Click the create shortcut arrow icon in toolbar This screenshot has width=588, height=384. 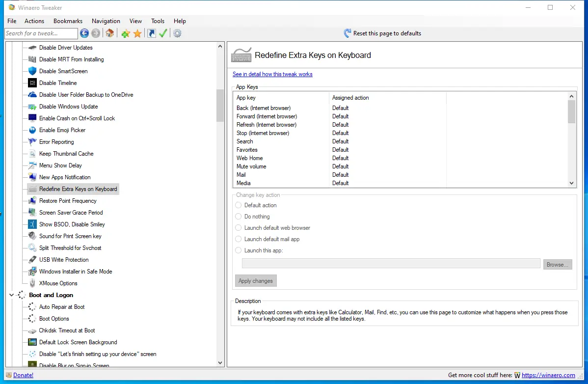click(x=152, y=33)
